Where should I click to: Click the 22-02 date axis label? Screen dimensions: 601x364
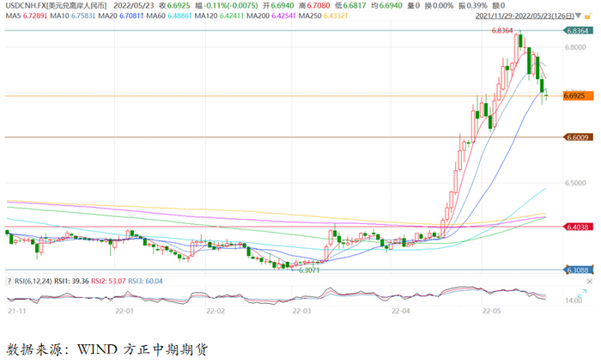pos(216,311)
